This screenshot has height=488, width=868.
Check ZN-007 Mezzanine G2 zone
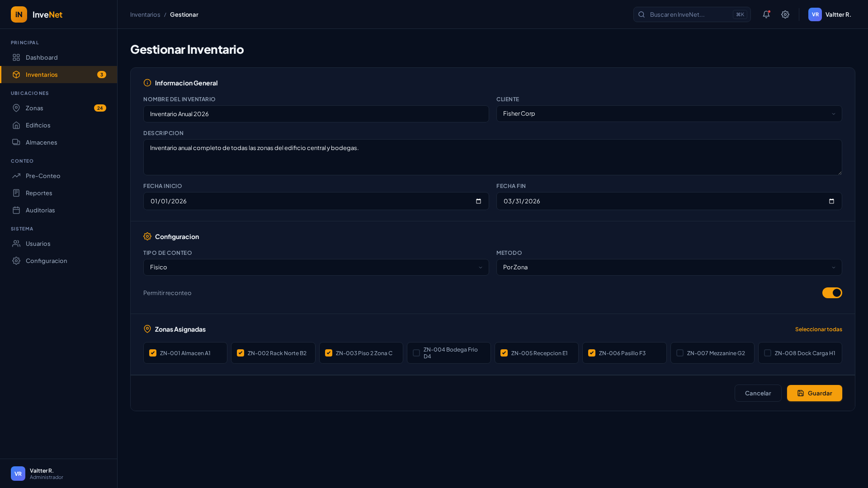(x=680, y=353)
